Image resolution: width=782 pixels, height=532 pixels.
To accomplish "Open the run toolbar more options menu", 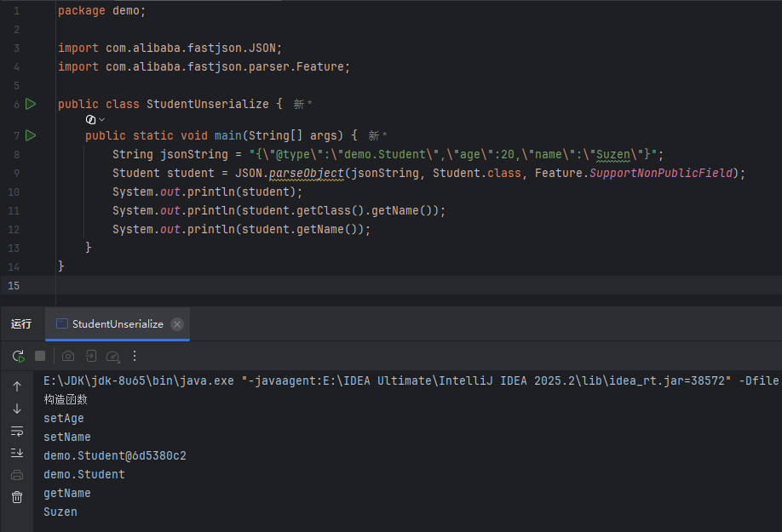I will point(134,356).
